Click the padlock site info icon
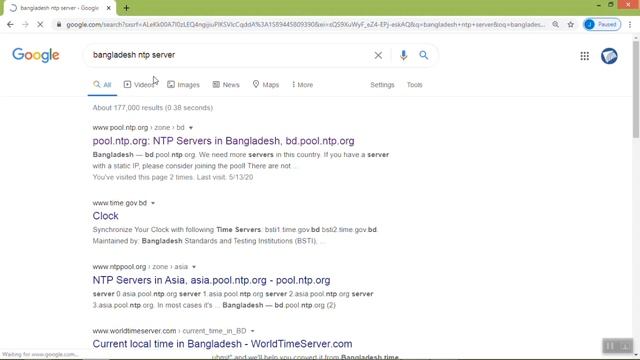This screenshot has width=640, height=360. pos(59,24)
